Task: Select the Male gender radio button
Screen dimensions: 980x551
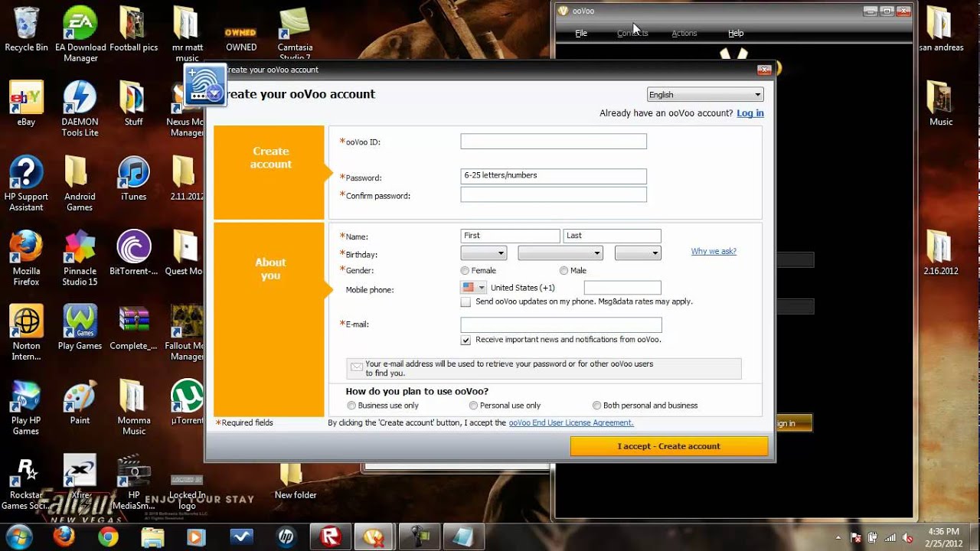Action: click(563, 271)
